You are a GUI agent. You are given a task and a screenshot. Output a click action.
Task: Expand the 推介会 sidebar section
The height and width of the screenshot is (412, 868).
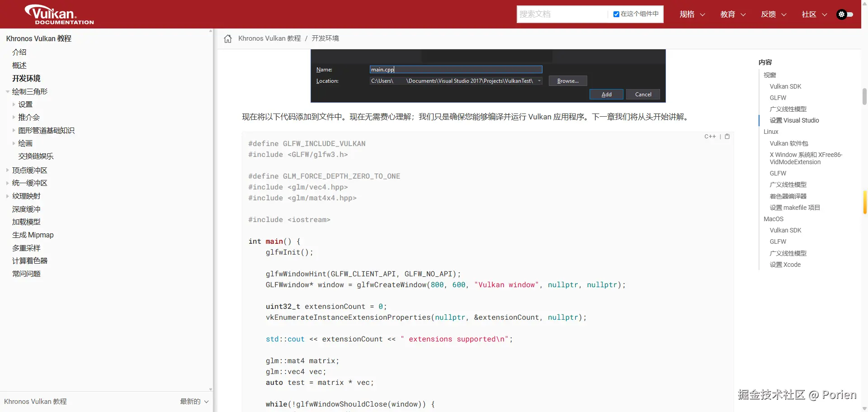[x=14, y=118]
